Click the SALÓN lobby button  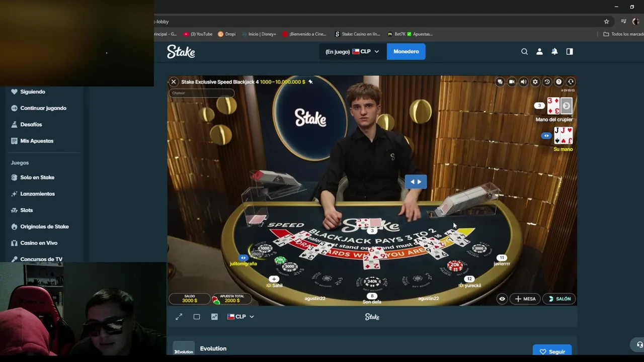pyautogui.click(x=559, y=299)
